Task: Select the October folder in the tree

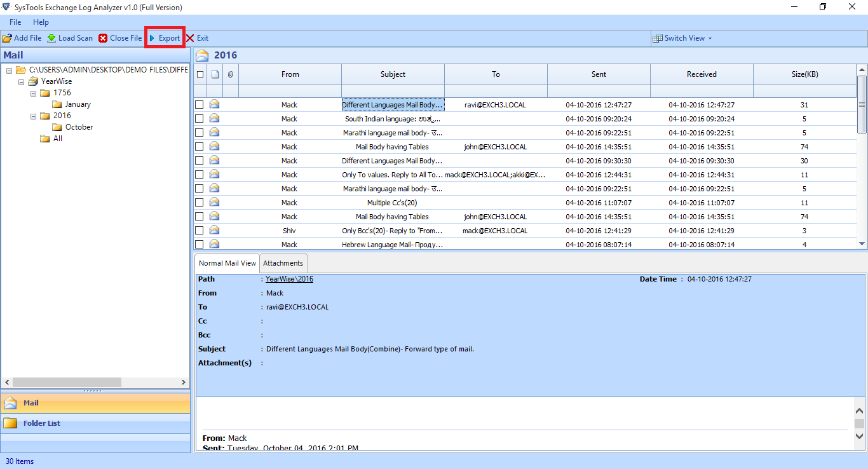Action: click(78, 126)
